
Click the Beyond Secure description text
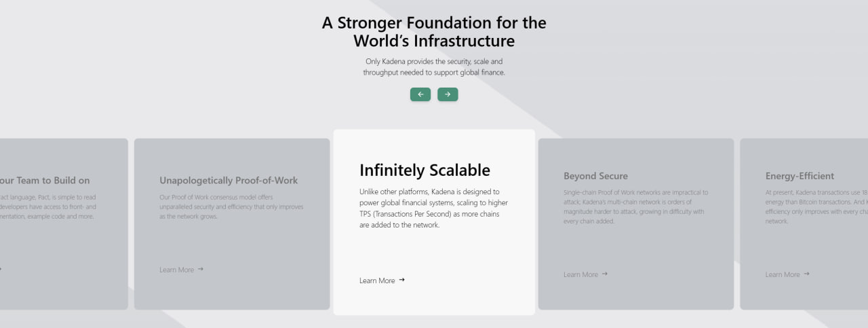pyautogui.click(x=635, y=206)
